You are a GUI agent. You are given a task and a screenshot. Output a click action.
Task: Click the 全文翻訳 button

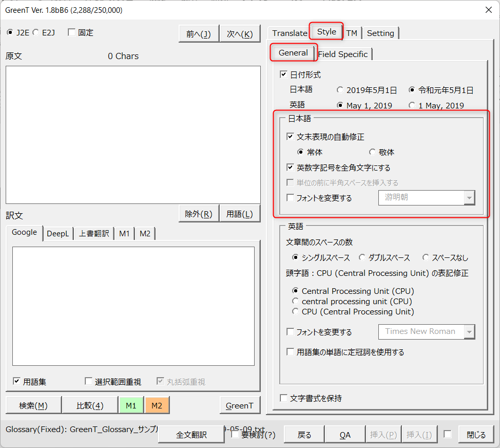point(191,435)
